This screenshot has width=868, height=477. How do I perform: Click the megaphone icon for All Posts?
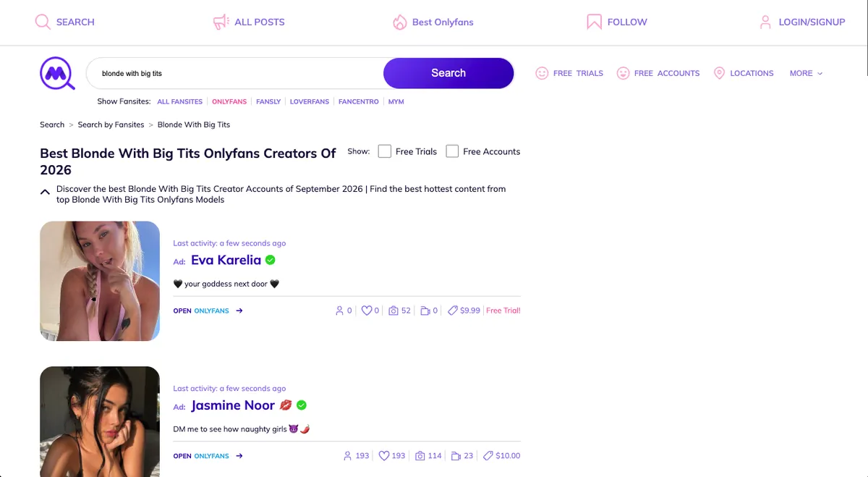[221, 22]
